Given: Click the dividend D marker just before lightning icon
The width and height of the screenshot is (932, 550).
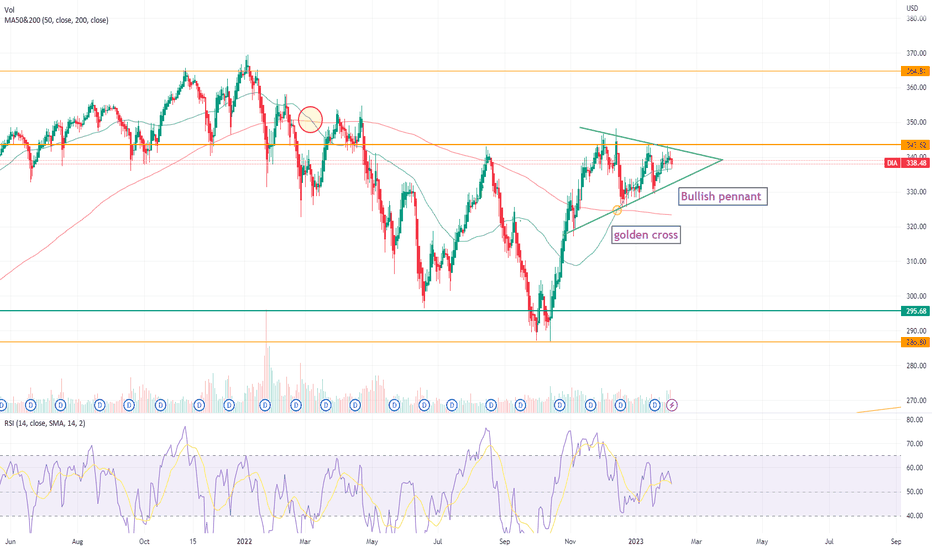Looking at the screenshot, I should click(654, 405).
